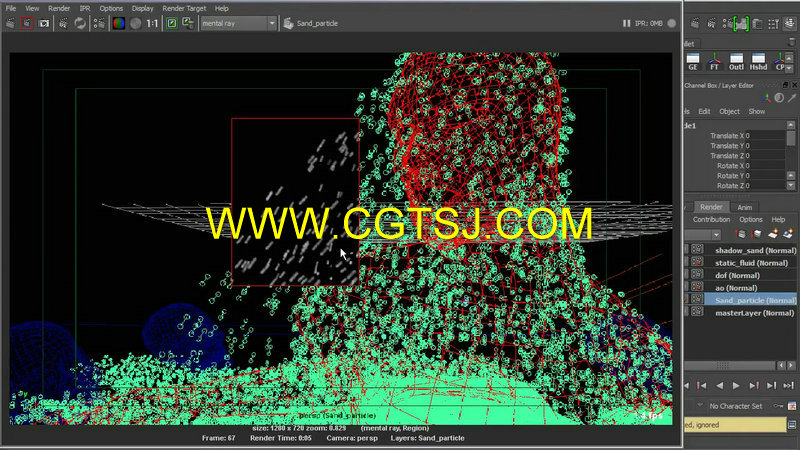Viewport: 800px width, 450px height.
Task: Select the ao (Normal) render layer
Action: pyautogui.click(x=736, y=288)
